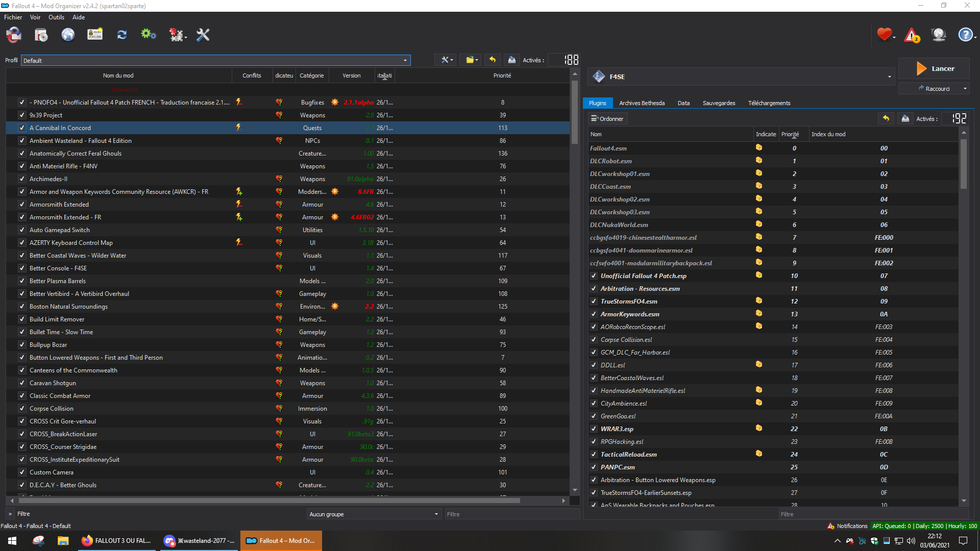Viewport: 980px width, 551px height.
Task: Click the red heart endorse icon
Action: pyautogui.click(x=884, y=34)
